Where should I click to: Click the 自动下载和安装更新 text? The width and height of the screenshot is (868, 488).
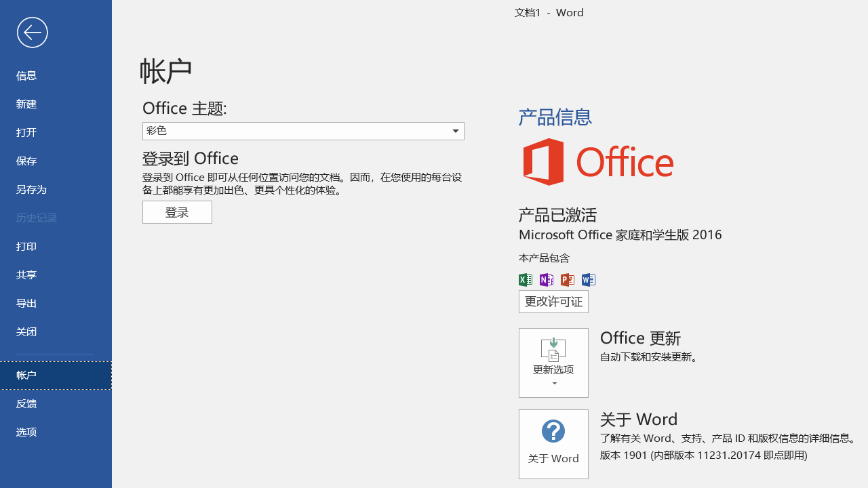coord(650,357)
